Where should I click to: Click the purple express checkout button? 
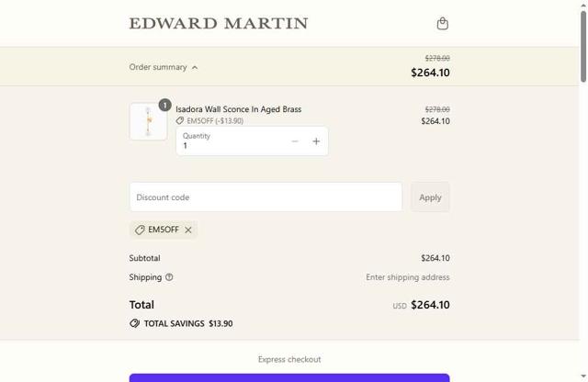coord(289,377)
